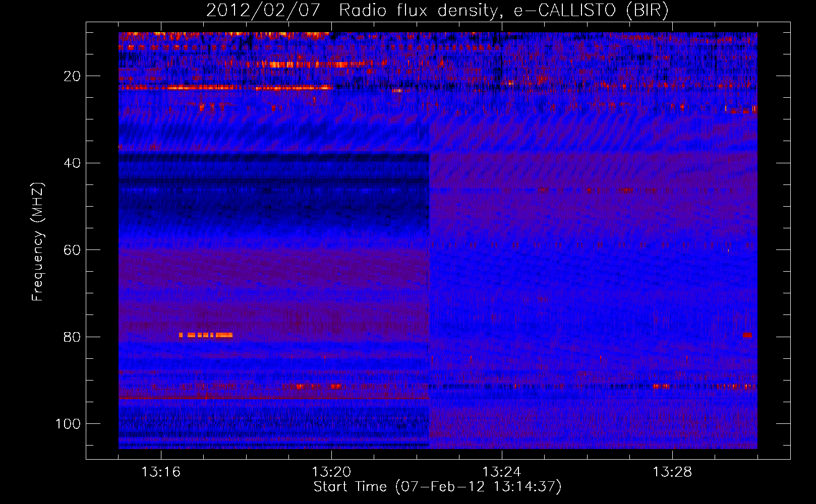Click the plot title '2012/02/07 Radio flux density'

pyautogui.click(x=437, y=10)
